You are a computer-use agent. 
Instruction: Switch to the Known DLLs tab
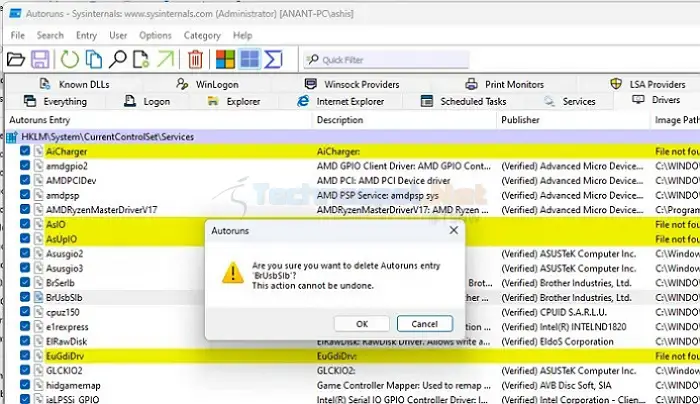point(75,84)
